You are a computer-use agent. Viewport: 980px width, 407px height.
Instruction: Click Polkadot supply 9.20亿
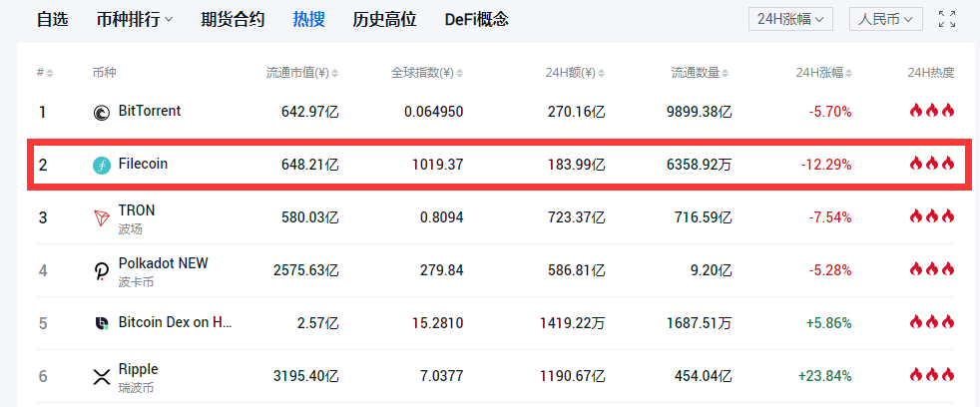coord(713,270)
